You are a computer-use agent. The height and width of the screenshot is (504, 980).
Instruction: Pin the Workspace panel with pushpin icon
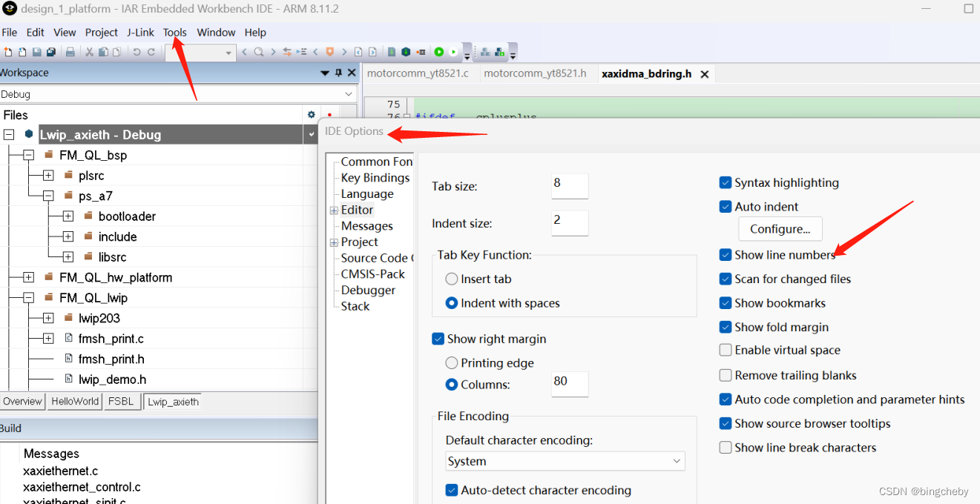click(338, 73)
